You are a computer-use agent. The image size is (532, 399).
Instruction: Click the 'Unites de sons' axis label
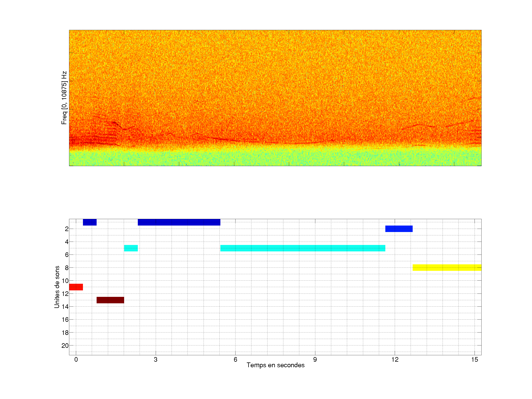tap(57, 287)
